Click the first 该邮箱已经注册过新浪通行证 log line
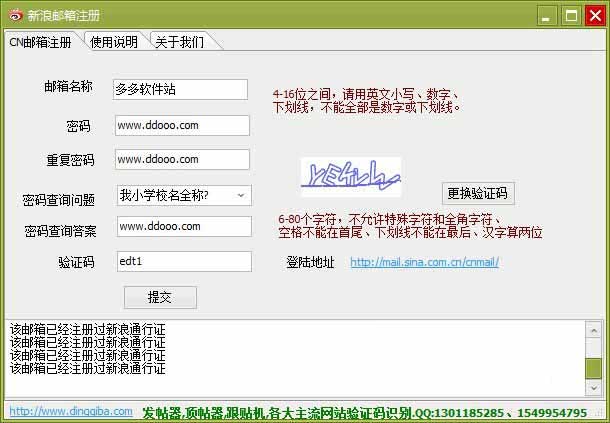Screen dimensions: 610x423 [x=88, y=329]
